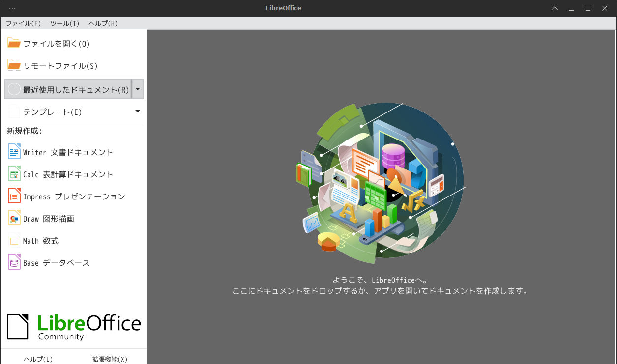Screen dimensions: 617x364
Task: Click the title bar up-arrow shade button
Action: pos(555,8)
